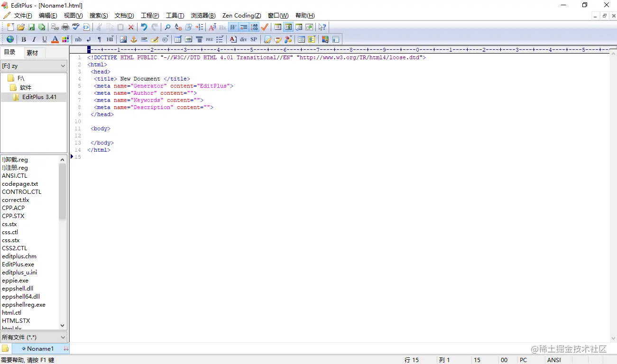The height and width of the screenshot is (364, 617).
Task: Open the 工具(T) menu
Action: tap(175, 15)
